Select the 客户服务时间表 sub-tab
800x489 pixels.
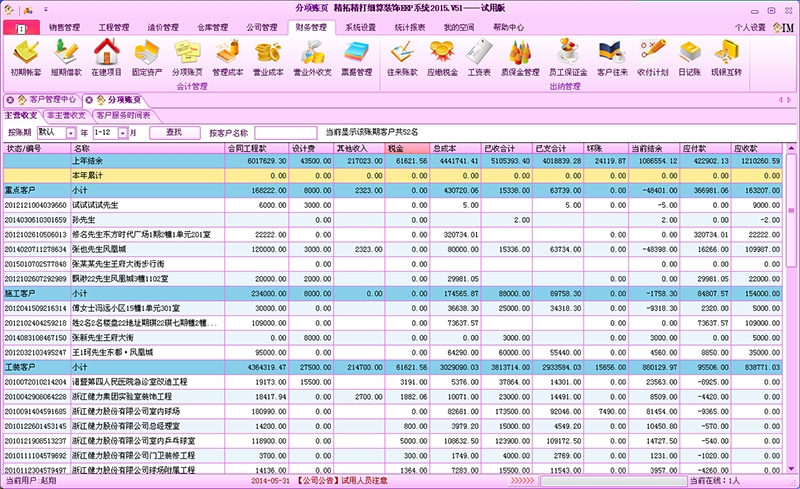click(x=123, y=115)
